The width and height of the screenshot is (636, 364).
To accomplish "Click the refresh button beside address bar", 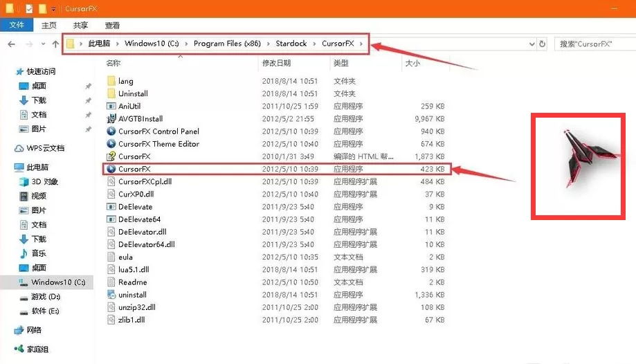I will [543, 44].
